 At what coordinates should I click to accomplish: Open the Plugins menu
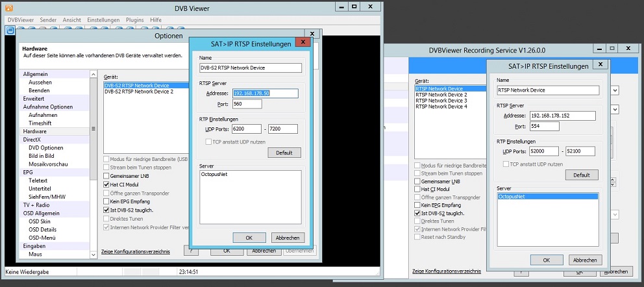pyautogui.click(x=134, y=20)
